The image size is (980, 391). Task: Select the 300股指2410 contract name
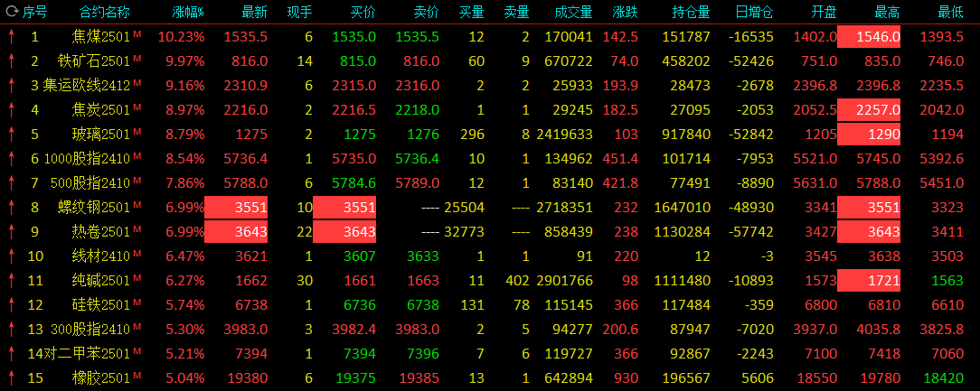pos(90,330)
